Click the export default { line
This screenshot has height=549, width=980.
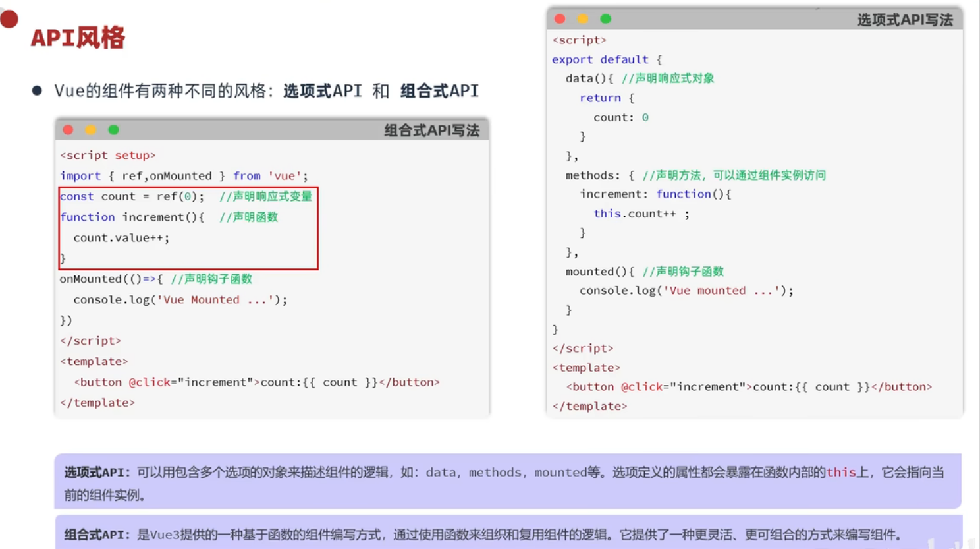[x=607, y=59]
